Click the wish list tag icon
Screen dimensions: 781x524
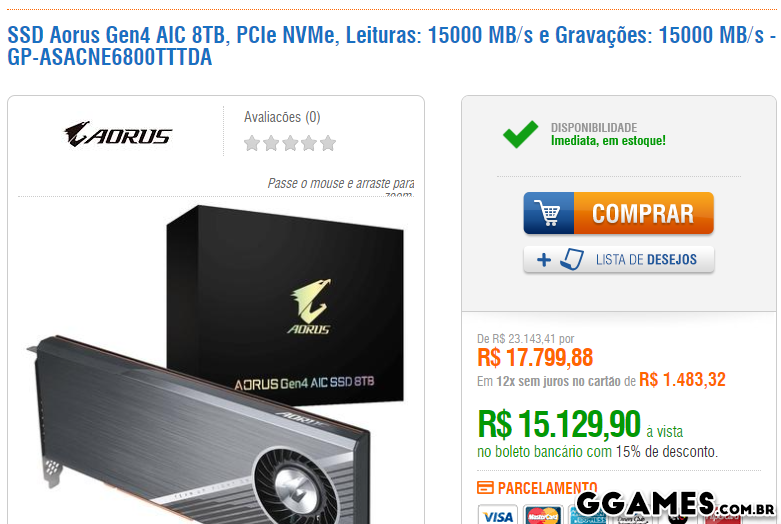point(572,260)
